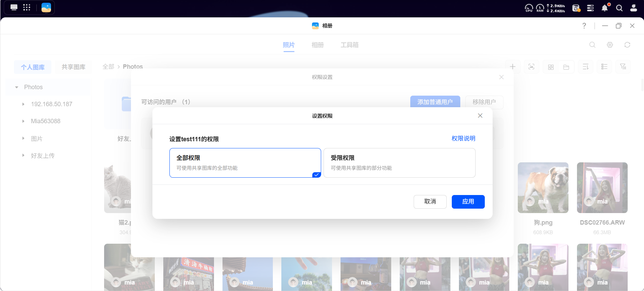This screenshot has width=644, height=291.
Task: Open the CPU usage monitor icon
Action: (x=529, y=8)
